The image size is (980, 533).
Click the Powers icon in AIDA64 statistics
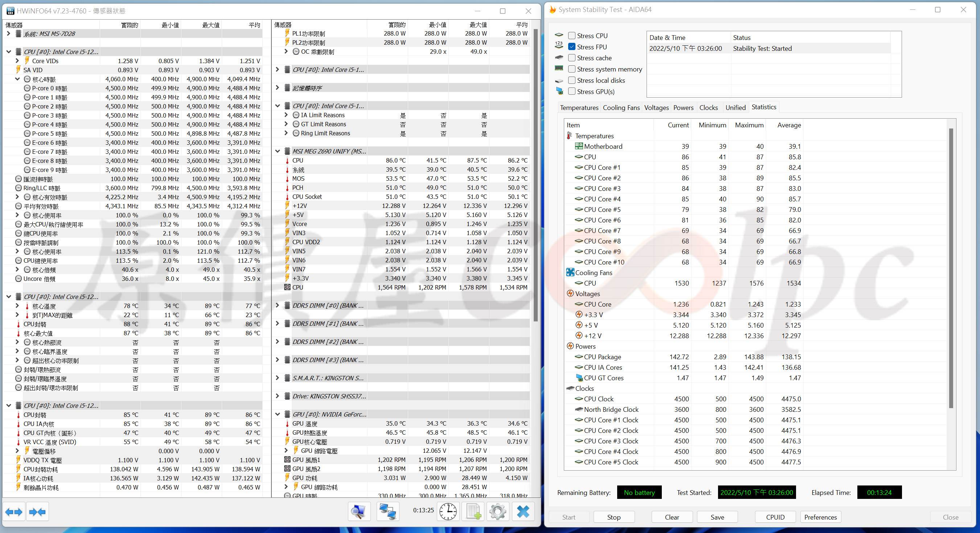(x=570, y=346)
